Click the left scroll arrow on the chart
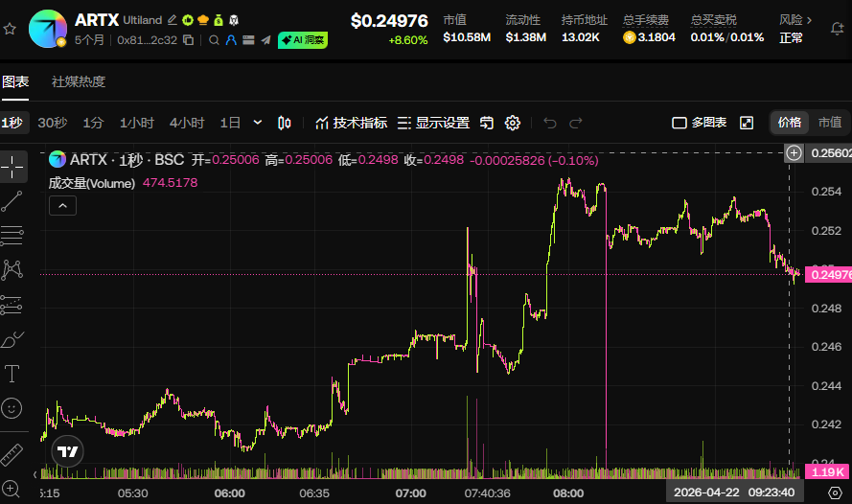 (x=35, y=474)
